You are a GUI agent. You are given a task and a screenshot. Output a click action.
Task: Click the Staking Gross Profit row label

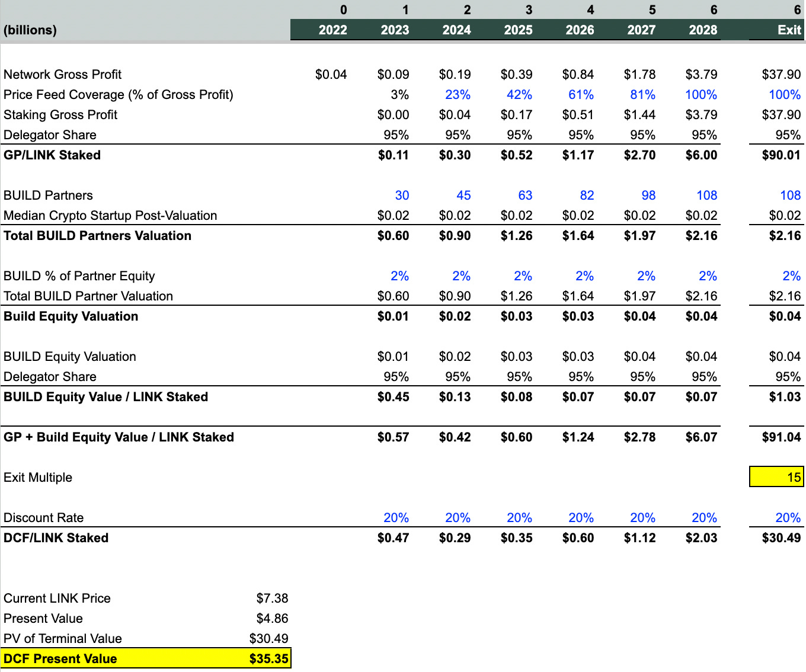click(x=60, y=114)
